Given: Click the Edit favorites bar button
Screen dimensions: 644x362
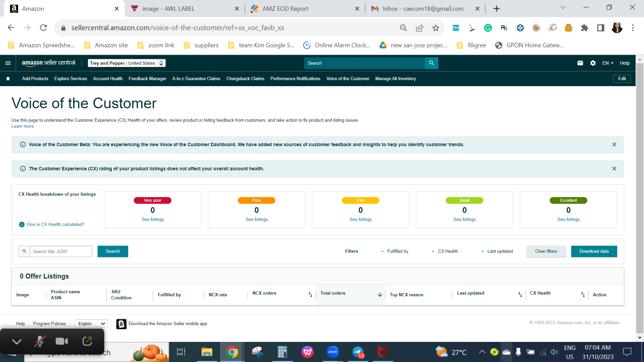Looking at the screenshot, I should tap(622, 79).
